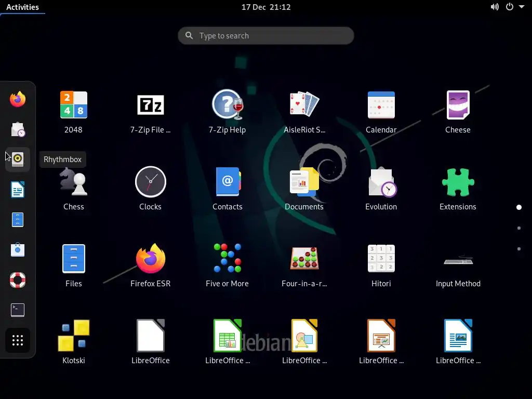Launch the Contacts app
The width and height of the screenshot is (532, 399).
228,182
